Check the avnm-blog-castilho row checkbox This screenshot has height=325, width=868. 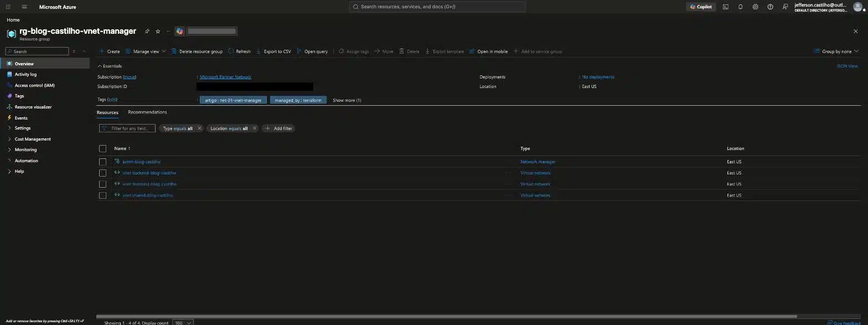pos(102,162)
